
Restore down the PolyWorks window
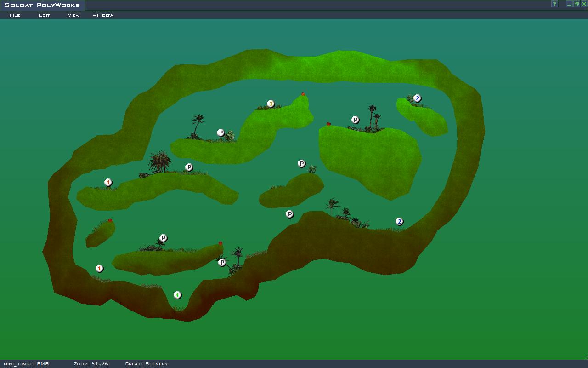[577, 4]
